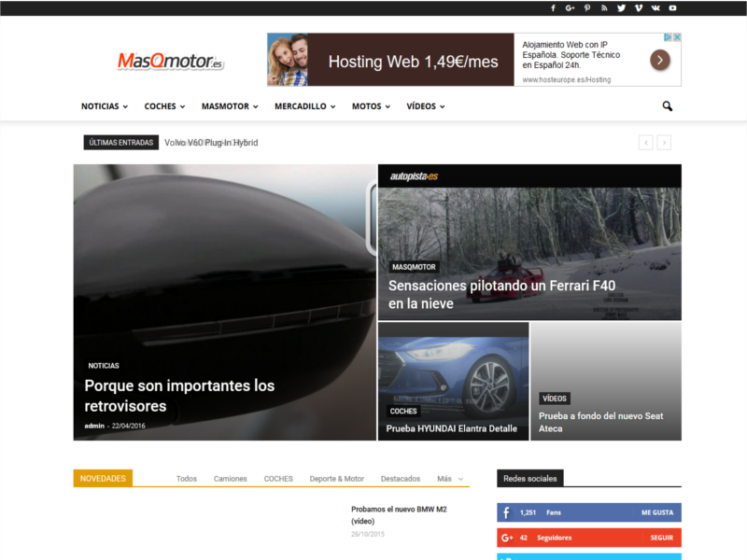Show previous entry in Últimas Entradas ticker
The width and height of the screenshot is (747, 560).
[x=645, y=143]
